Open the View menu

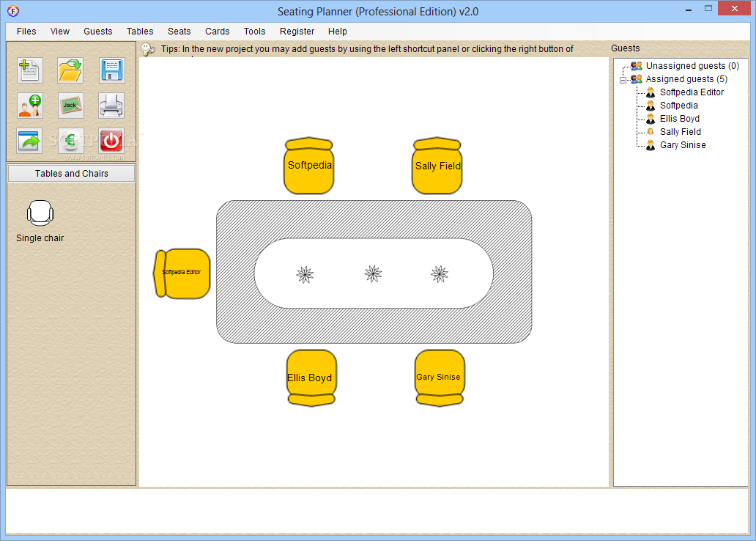click(x=60, y=32)
